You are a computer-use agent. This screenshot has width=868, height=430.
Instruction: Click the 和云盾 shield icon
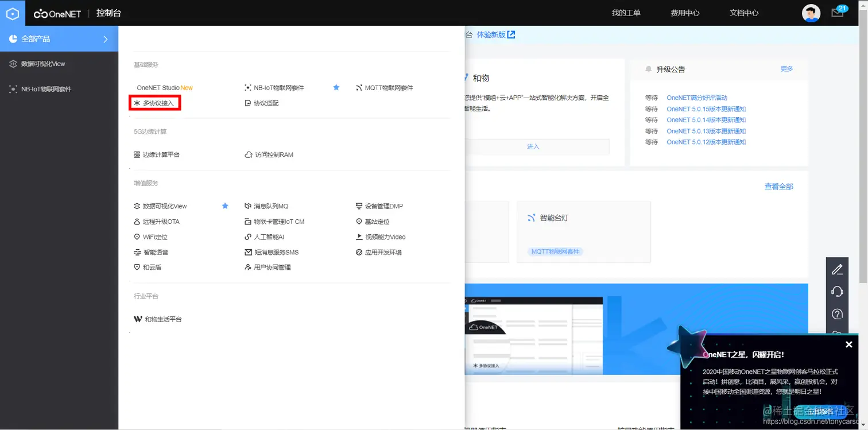pyautogui.click(x=137, y=268)
